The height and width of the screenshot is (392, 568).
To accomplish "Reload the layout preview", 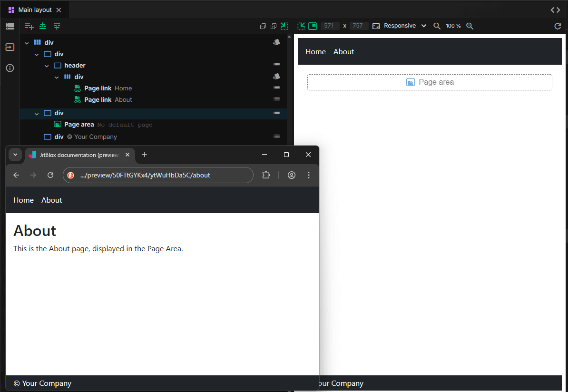I will point(558,26).
